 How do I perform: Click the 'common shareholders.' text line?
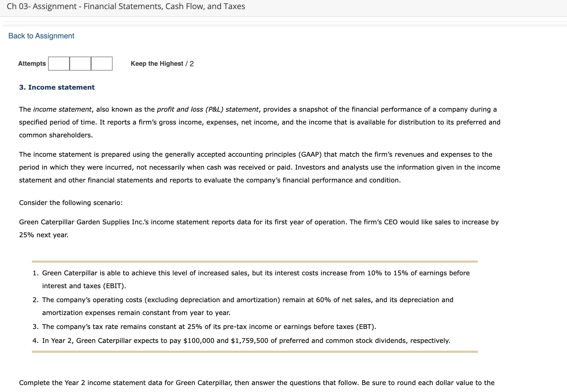point(56,135)
